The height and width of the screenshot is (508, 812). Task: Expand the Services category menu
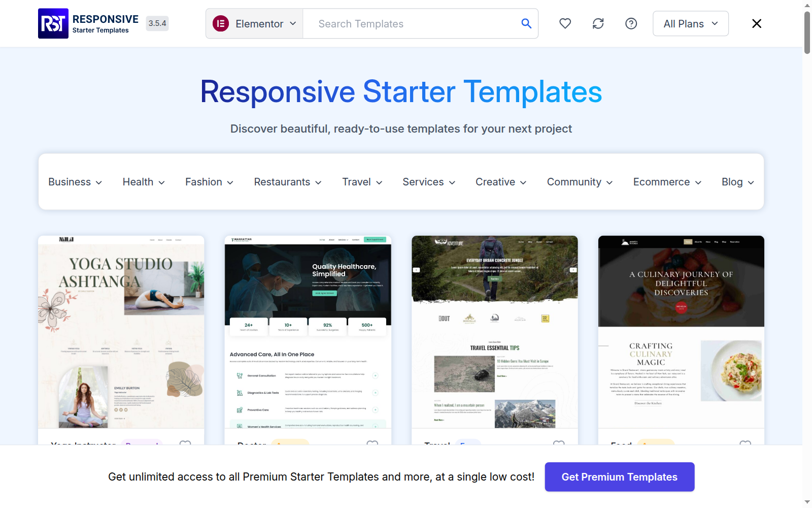[429, 182]
